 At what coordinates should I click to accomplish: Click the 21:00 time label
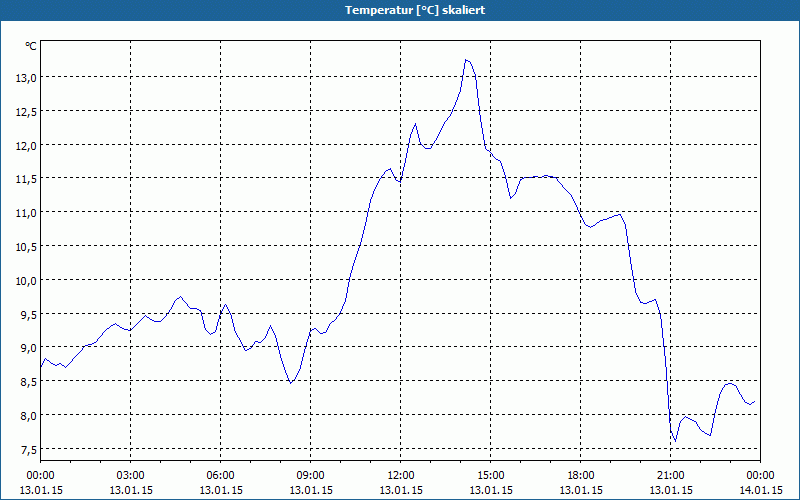pos(670,476)
